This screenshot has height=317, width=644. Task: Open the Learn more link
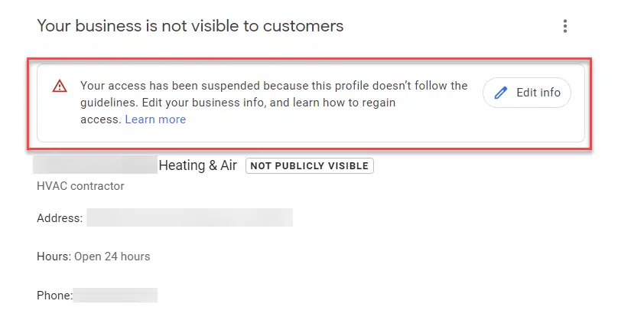coord(155,119)
